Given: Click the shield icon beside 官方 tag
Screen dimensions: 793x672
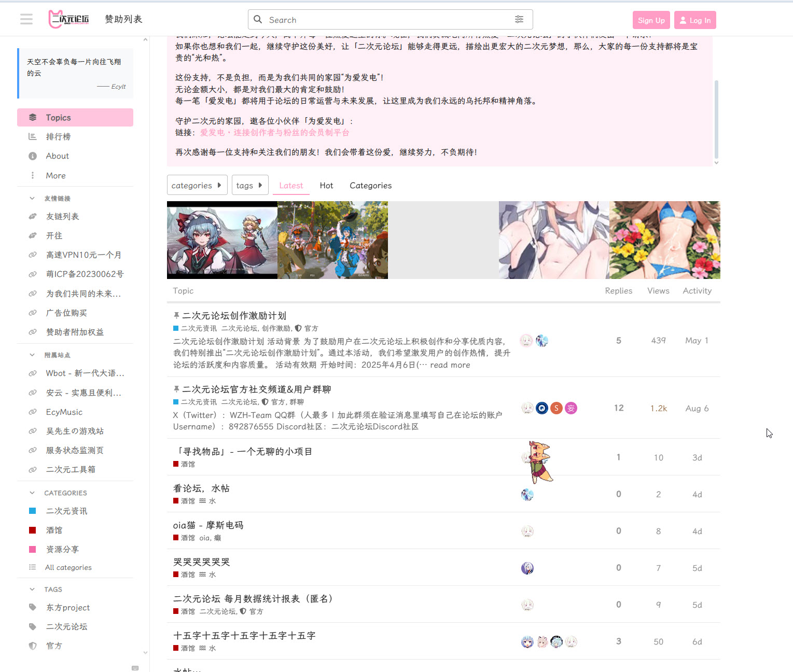Looking at the screenshot, I should click(x=33, y=646).
